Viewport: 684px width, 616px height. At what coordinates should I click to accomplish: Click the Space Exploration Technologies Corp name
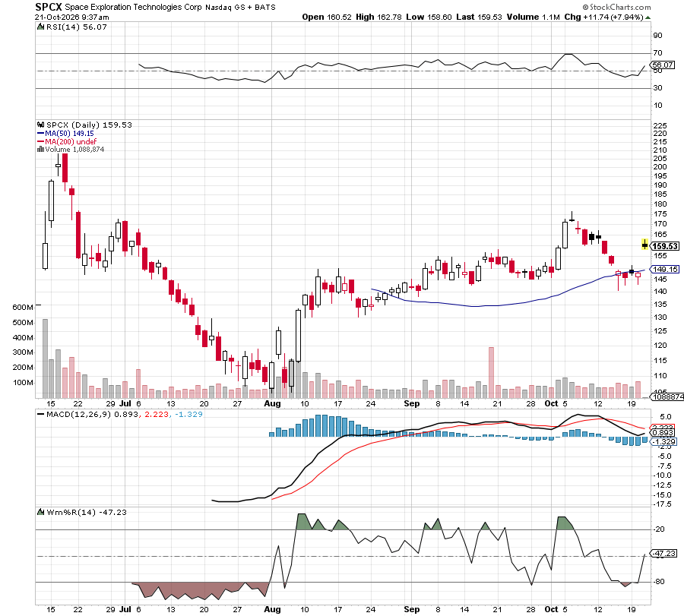click(x=134, y=8)
